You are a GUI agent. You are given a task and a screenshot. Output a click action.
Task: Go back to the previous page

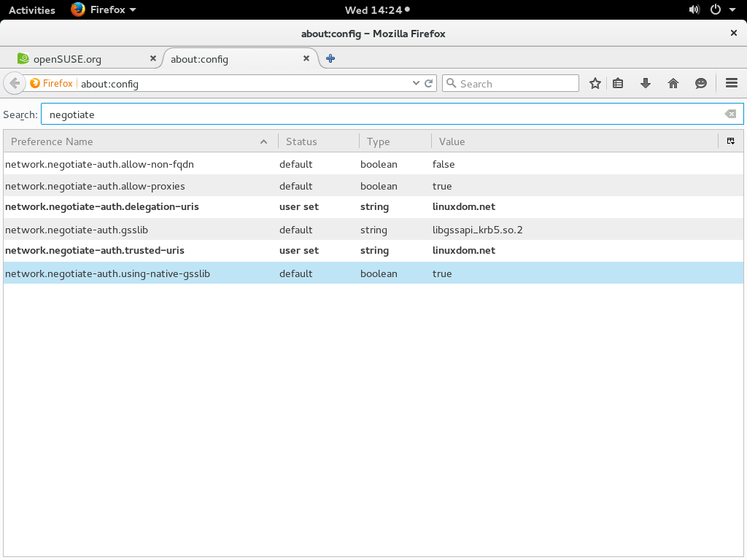pyautogui.click(x=14, y=83)
